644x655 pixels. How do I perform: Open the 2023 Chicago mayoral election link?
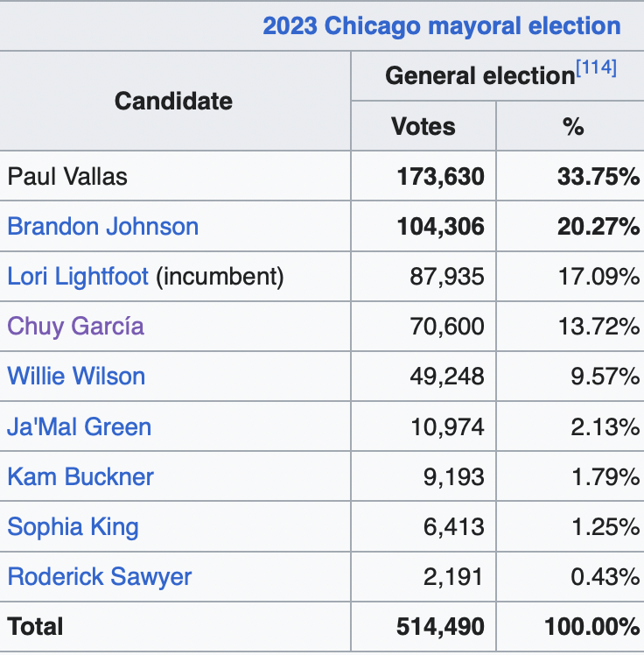click(442, 25)
